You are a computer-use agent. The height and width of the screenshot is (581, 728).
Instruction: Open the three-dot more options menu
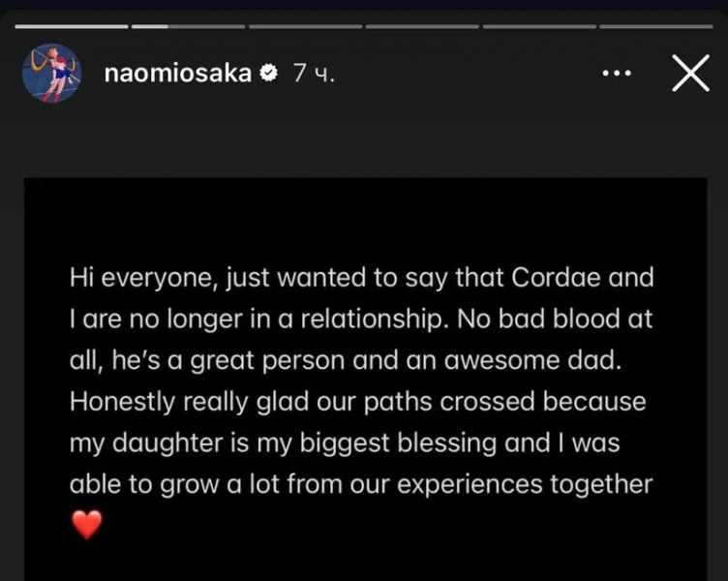[x=617, y=74]
